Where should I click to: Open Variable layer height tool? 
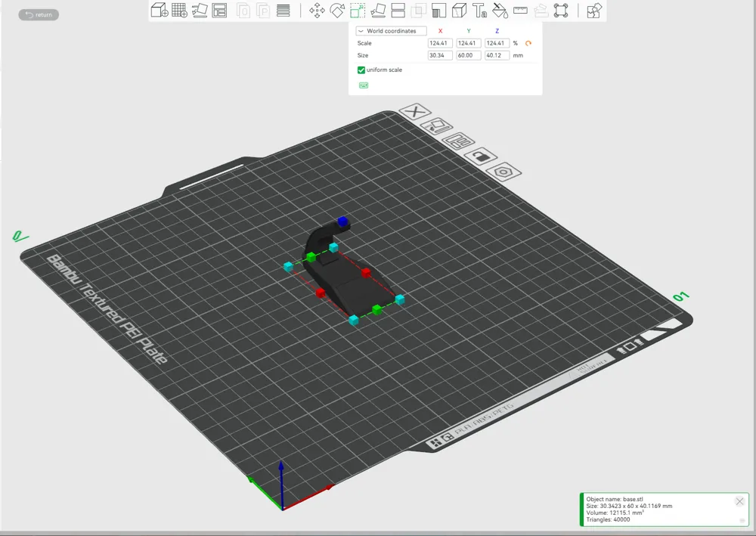pyautogui.click(x=283, y=10)
